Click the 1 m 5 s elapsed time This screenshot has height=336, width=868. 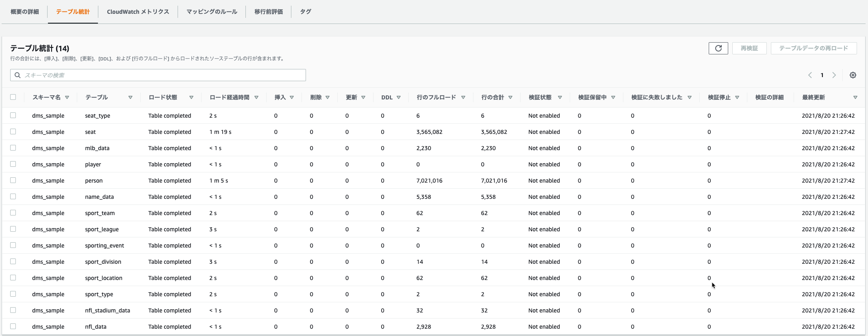point(219,181)
